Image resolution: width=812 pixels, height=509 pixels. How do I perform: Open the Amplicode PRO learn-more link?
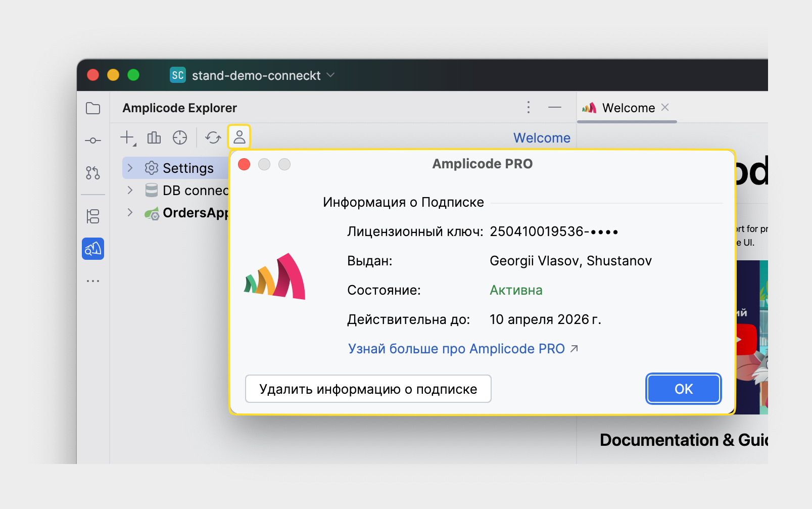coord(463,349)
